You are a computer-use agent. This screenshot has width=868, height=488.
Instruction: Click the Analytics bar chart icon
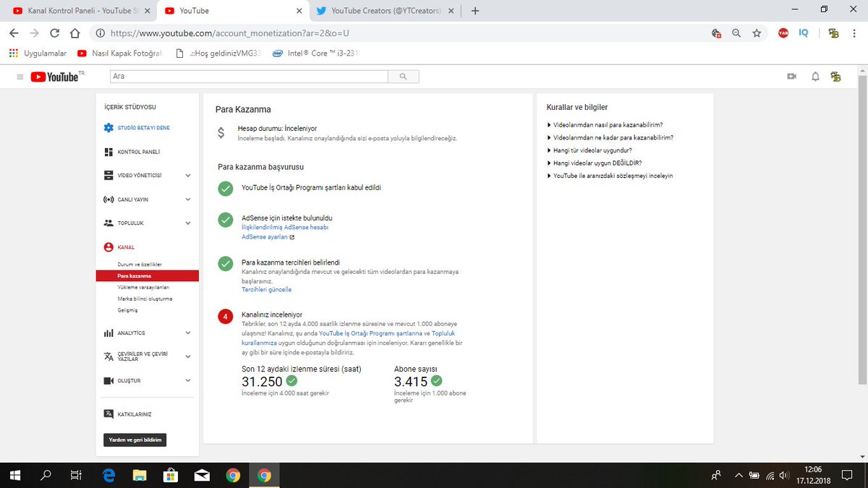click(109, 333)
